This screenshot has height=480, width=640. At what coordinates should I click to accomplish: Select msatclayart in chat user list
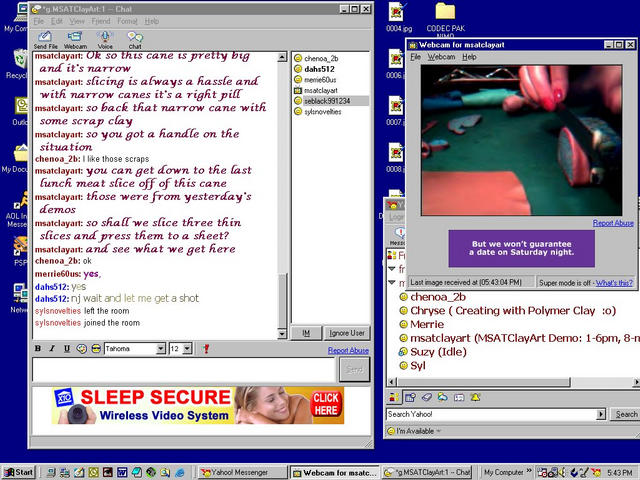[321, 90]
